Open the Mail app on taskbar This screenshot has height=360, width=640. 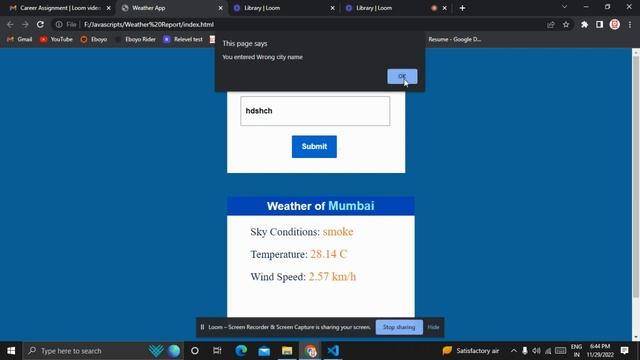pos(264,351)
